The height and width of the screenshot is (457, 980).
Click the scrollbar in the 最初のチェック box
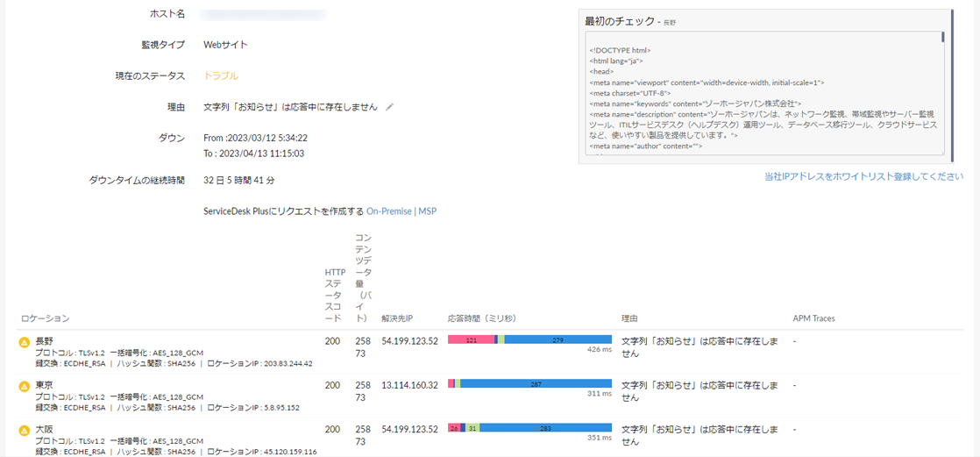[x=942, y=38]
